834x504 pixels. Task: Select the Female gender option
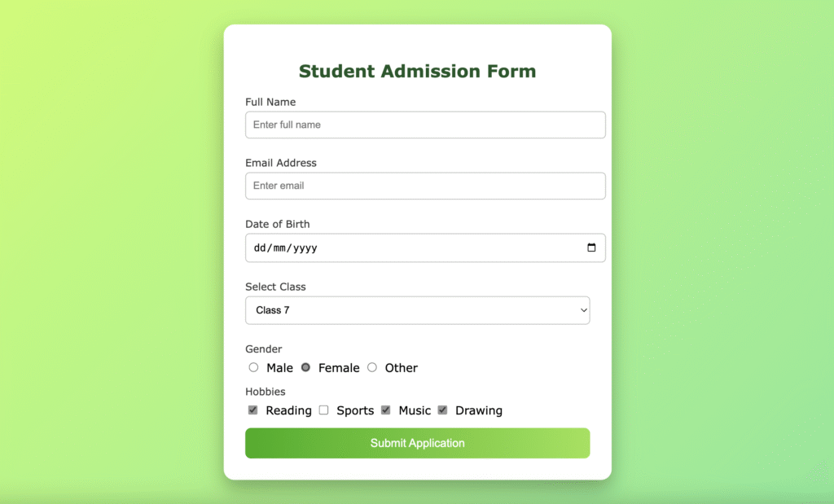(306, 367)
